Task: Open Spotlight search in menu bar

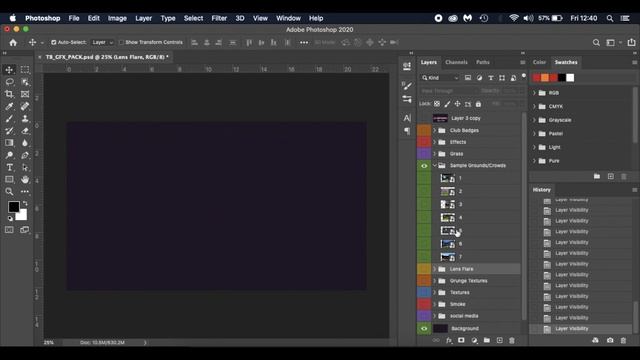Action: [x=610, y=18]
